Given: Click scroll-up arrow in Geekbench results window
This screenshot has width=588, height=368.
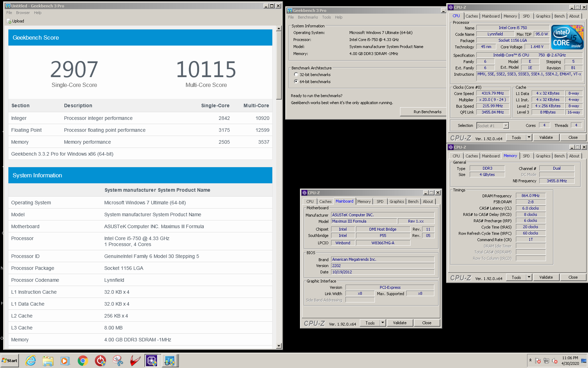Looking at the screenshot, I should pyautogui.click(x=279, y=29).
